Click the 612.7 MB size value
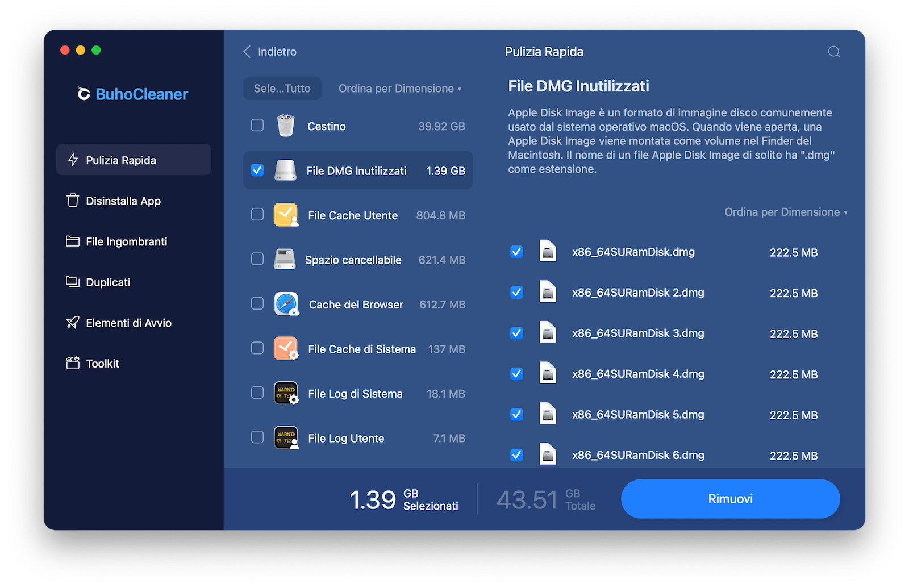The width and height of the screenshot is (909, 588). (442, 305)
